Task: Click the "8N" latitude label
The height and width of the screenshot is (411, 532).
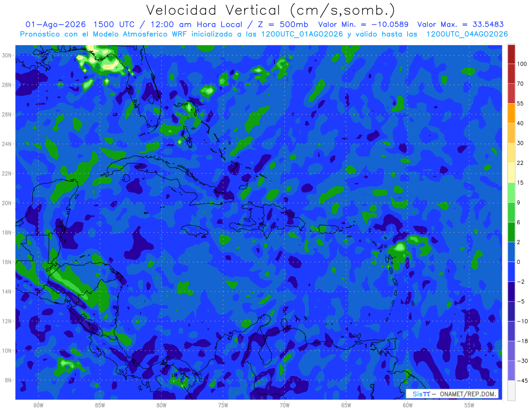Action: [8, 380]
